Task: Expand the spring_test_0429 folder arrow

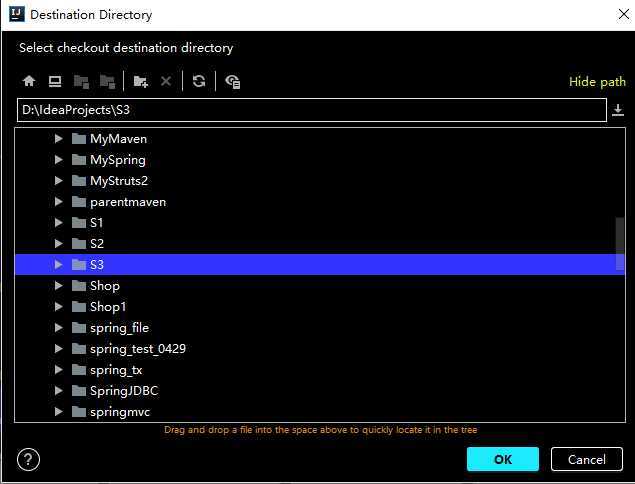Action: (x=58, y=349)
